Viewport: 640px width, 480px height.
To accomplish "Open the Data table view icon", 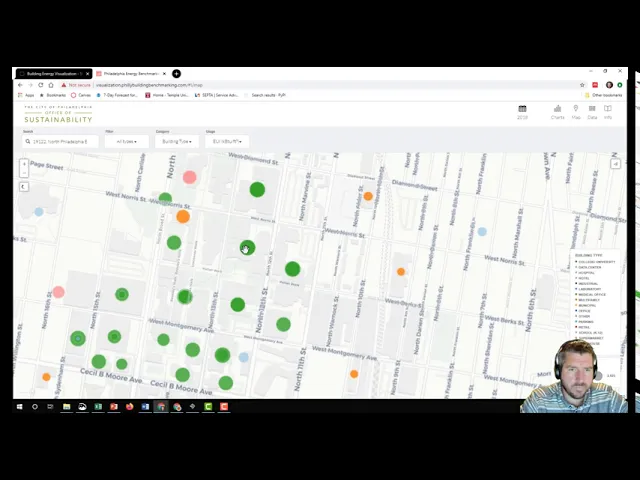I will [x=592, y=112].
